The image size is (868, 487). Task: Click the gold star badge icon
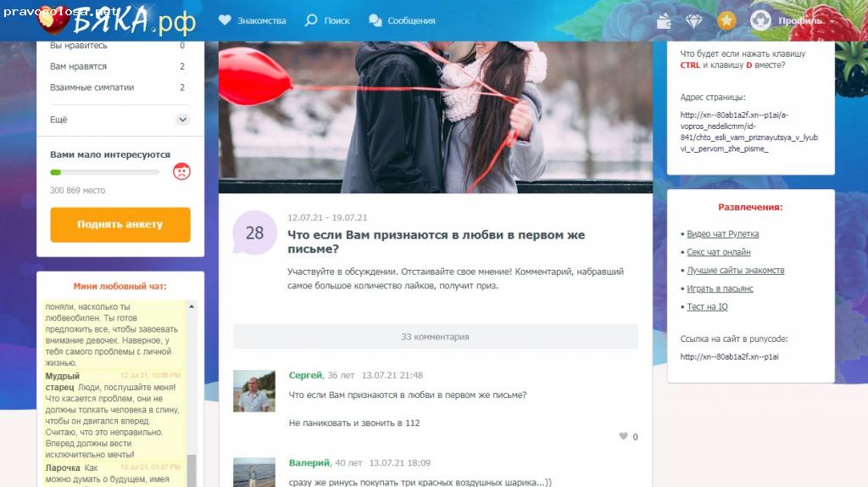click(726, 21)
